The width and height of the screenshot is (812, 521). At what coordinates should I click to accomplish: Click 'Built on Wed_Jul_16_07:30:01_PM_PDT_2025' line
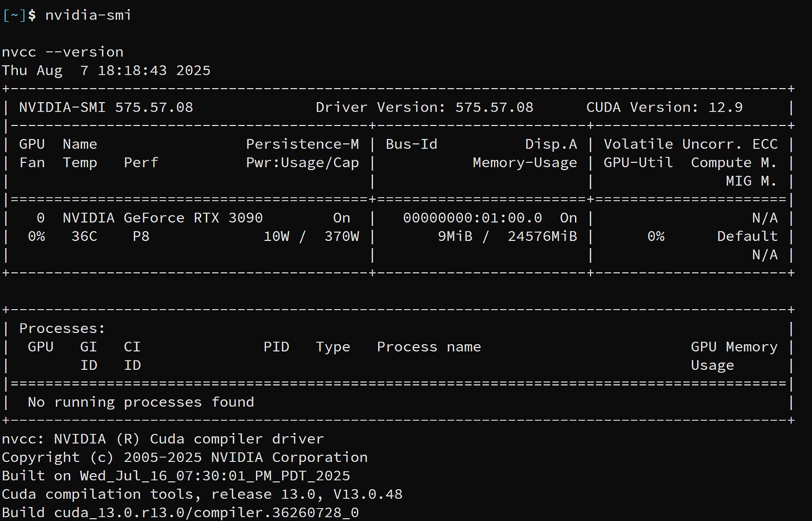point(176,475)
